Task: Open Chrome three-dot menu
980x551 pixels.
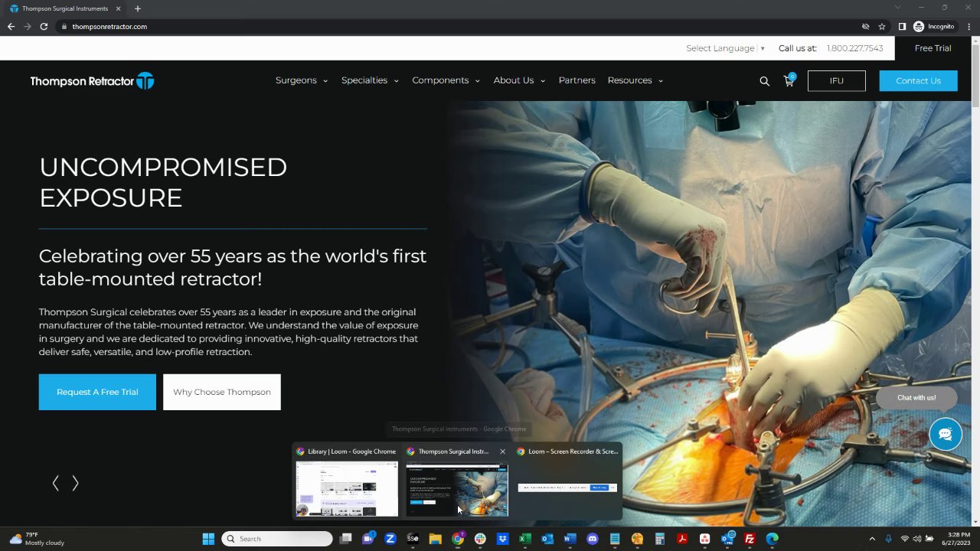Action: click(x=969, y=26)
